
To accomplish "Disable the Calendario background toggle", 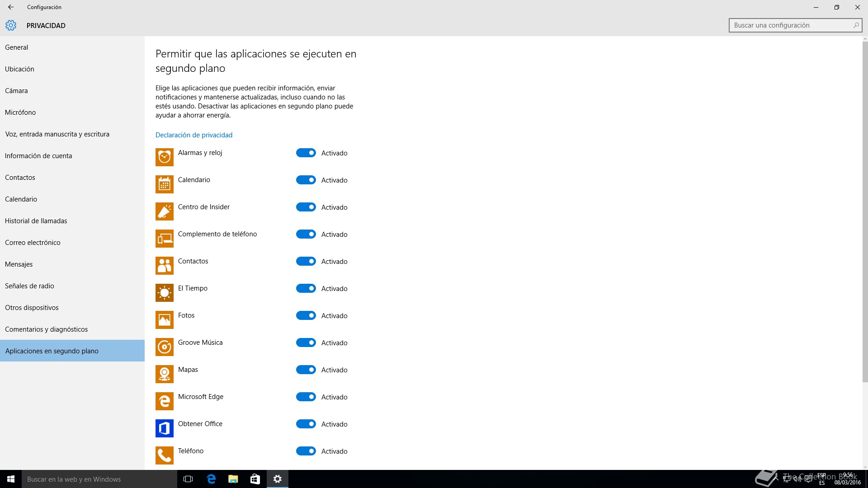I will (306, 180).
